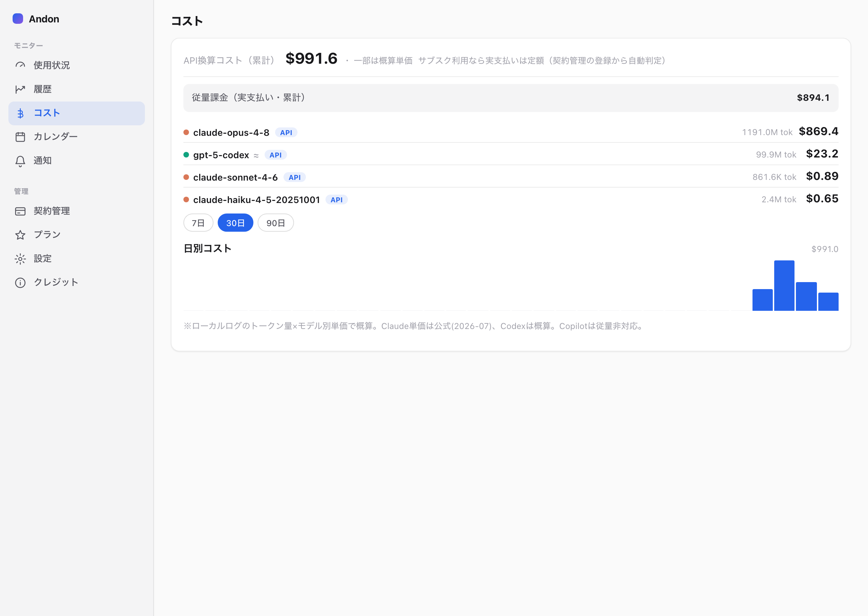Click the 使用状況 gauge icon

[20, 65]
